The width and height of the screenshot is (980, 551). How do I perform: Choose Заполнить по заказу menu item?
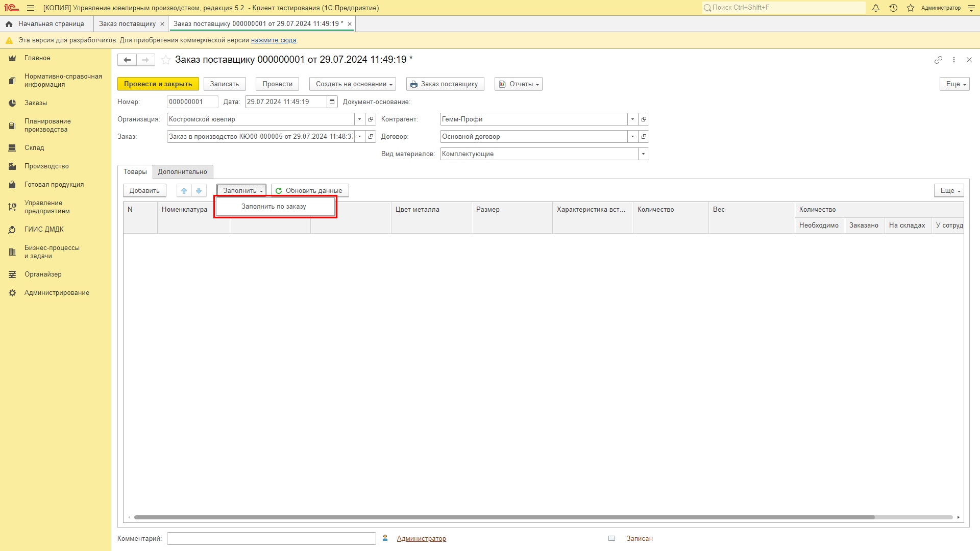(x=274, y=207)
